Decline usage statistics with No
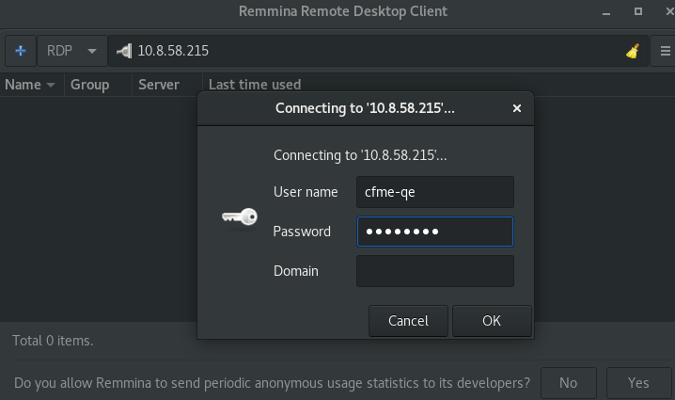The width and height of the screenshot is (675, 400). (x=568, y=382)
